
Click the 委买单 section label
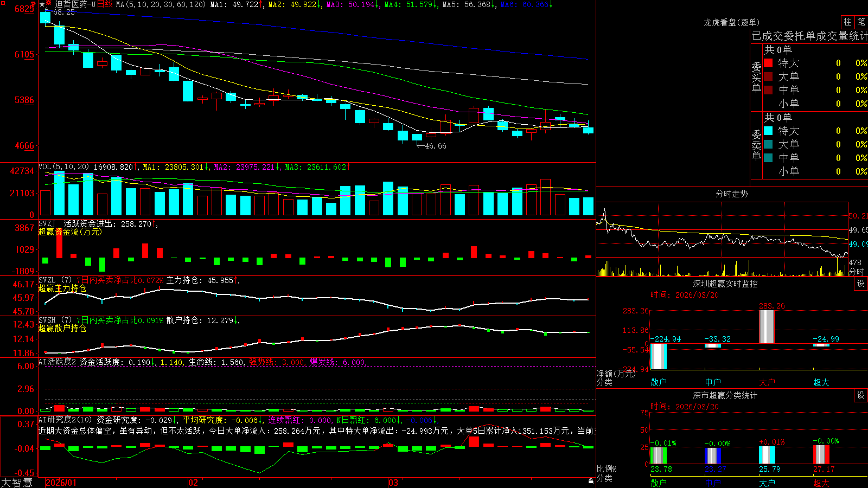pyautogui.click(x=756, y=77)
